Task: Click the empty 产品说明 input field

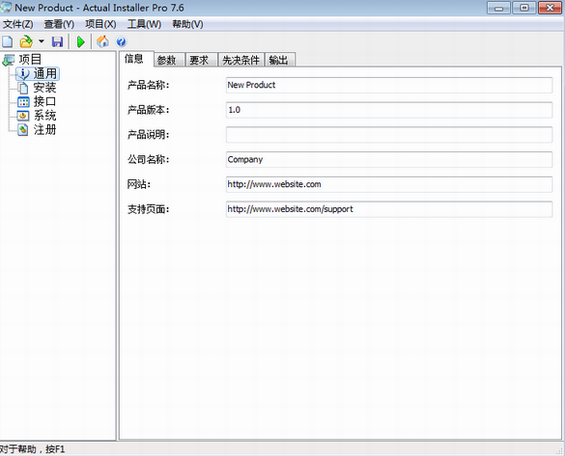Action: click(x=389, y=135)
